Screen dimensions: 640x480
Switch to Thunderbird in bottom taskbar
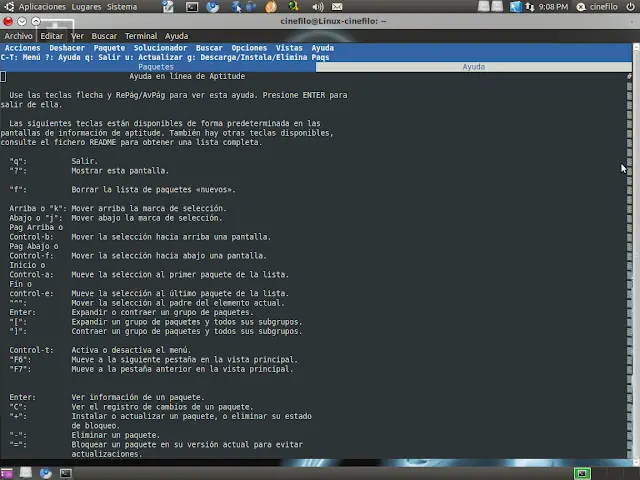(x=46, y=473)
